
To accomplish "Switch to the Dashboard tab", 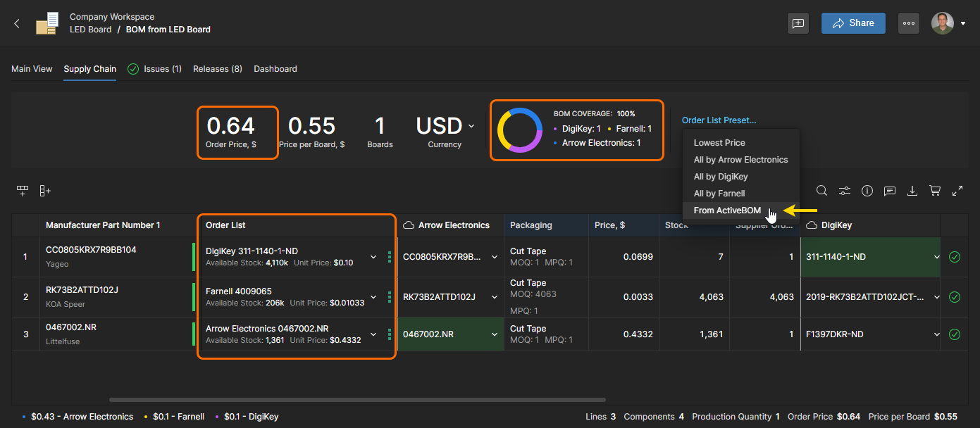I will coord(275,69).
